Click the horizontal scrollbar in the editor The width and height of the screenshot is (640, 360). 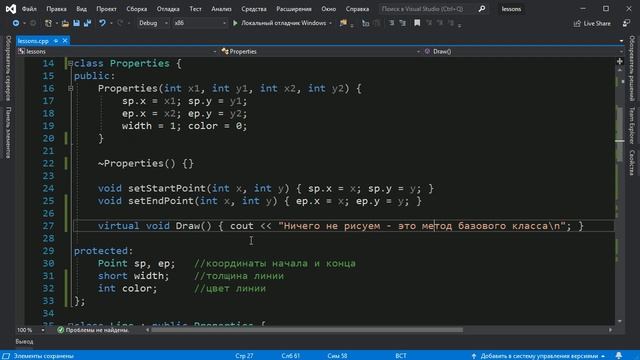point(307,330)
